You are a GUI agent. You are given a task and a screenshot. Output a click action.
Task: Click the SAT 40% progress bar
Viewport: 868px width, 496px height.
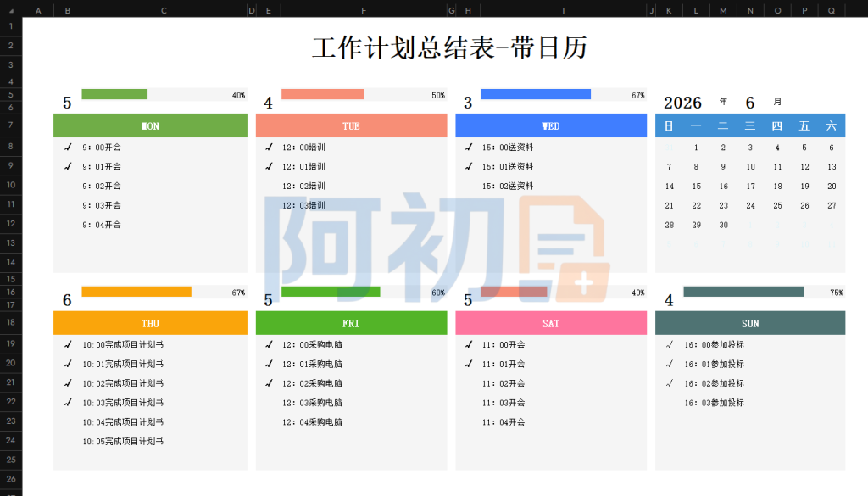[x=515, y=292]
